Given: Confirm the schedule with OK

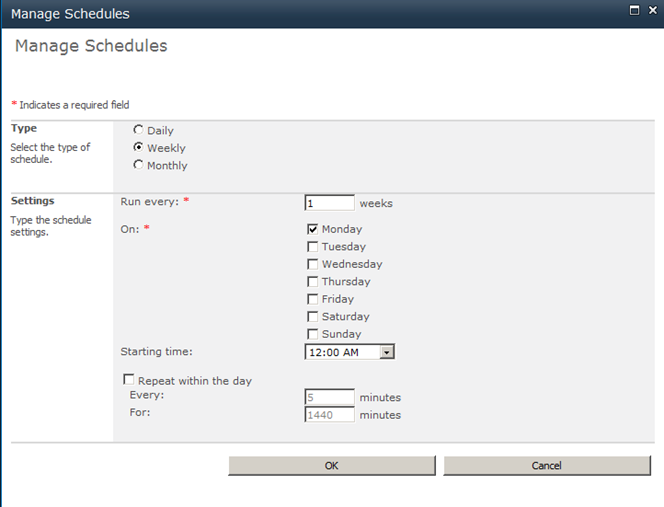Looking at the screenshot, I should [332, 465].
